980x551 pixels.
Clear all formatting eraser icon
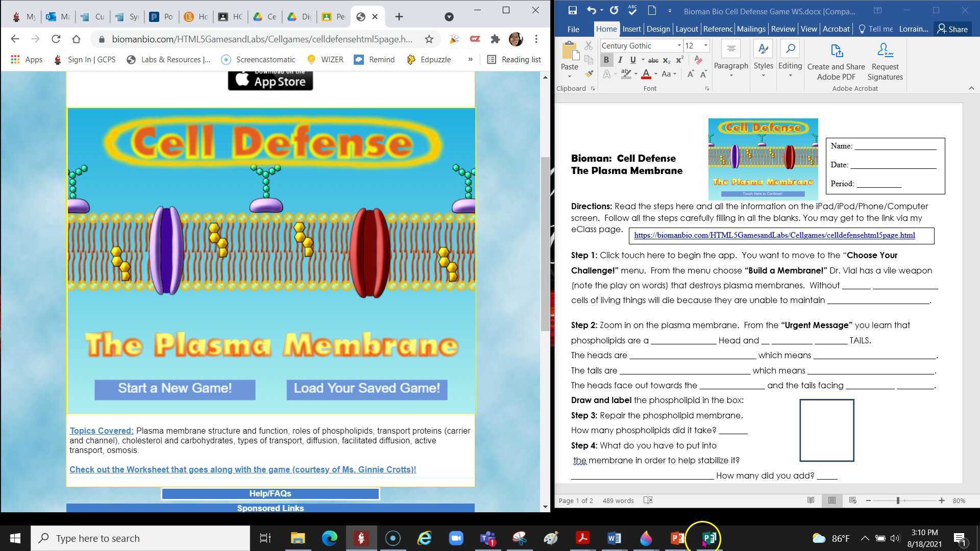click(698, 60)
